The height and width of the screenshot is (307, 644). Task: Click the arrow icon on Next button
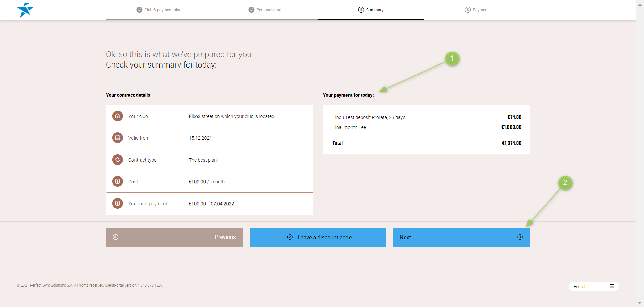pos(520,237)
